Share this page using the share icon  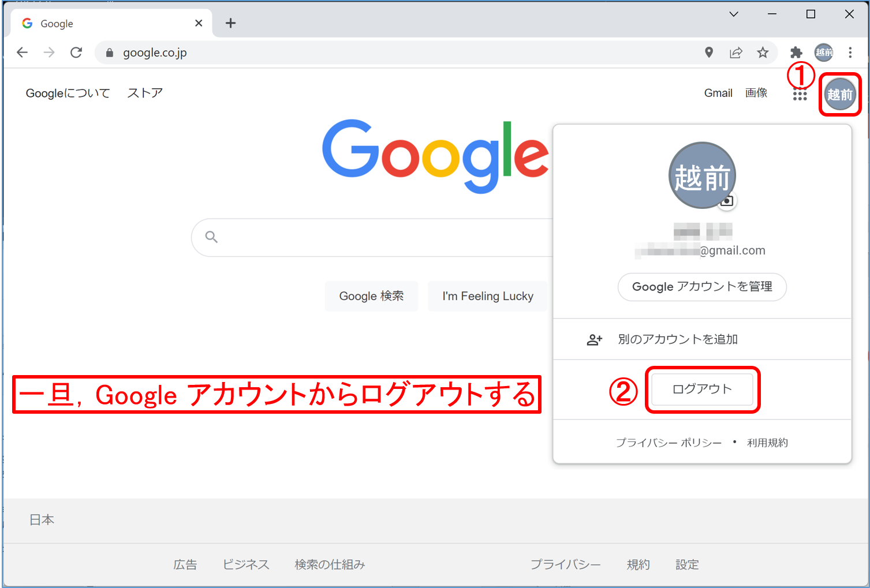[736, 53]
